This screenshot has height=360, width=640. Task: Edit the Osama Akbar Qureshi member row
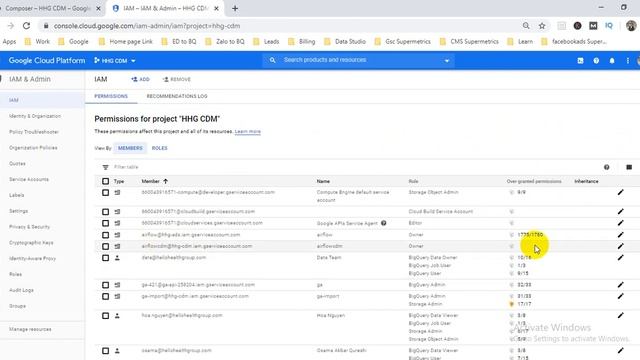point(620,350)
